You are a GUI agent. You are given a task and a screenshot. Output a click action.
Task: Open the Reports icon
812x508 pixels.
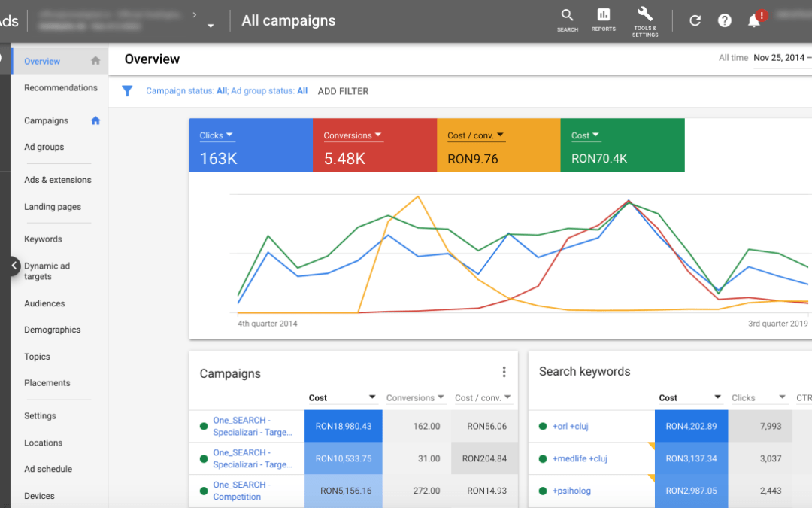point(603,21)
